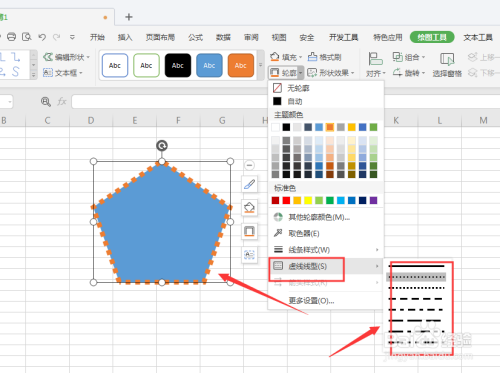This screenshot has height=373, width=500.
Task: Pick orange theme color swatch
Action: (x=330, y=127)
